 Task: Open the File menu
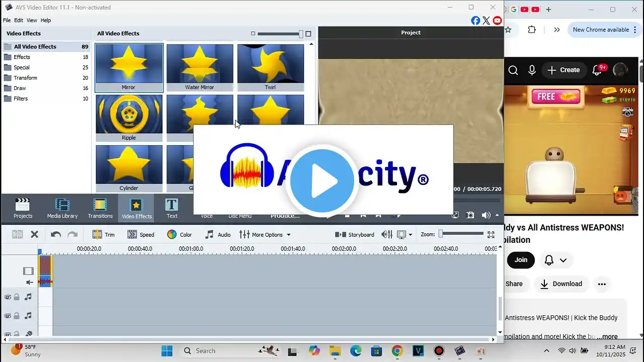point(7,20)
